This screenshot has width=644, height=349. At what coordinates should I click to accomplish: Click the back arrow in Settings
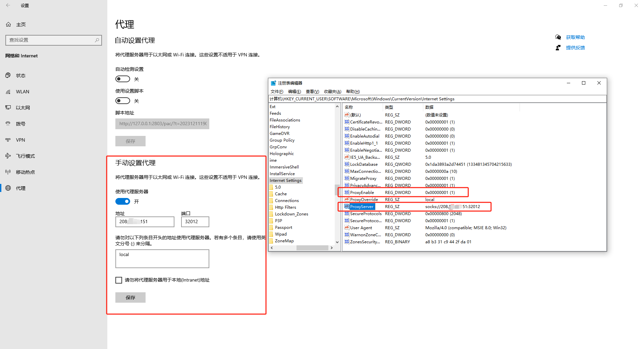point(8,5)
